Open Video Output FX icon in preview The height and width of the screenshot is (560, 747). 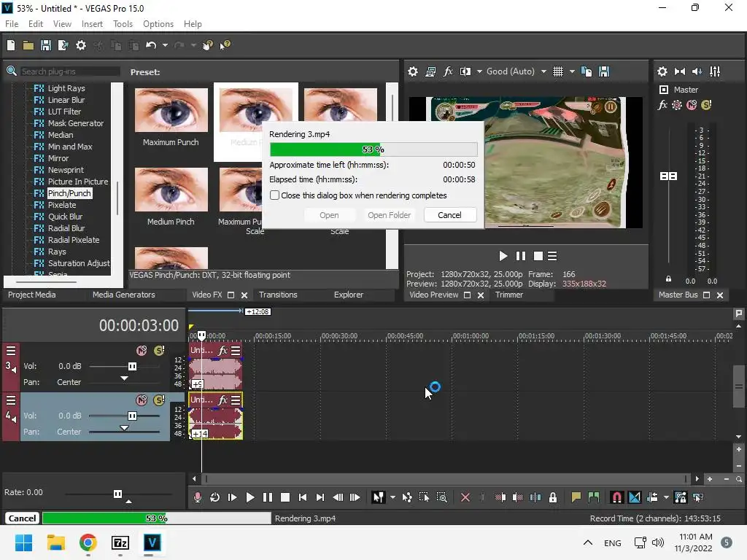[x=448, y=71]
